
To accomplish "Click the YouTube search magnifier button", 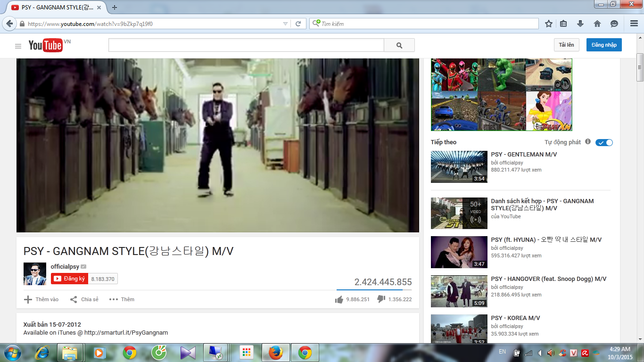I will [399, 45].
